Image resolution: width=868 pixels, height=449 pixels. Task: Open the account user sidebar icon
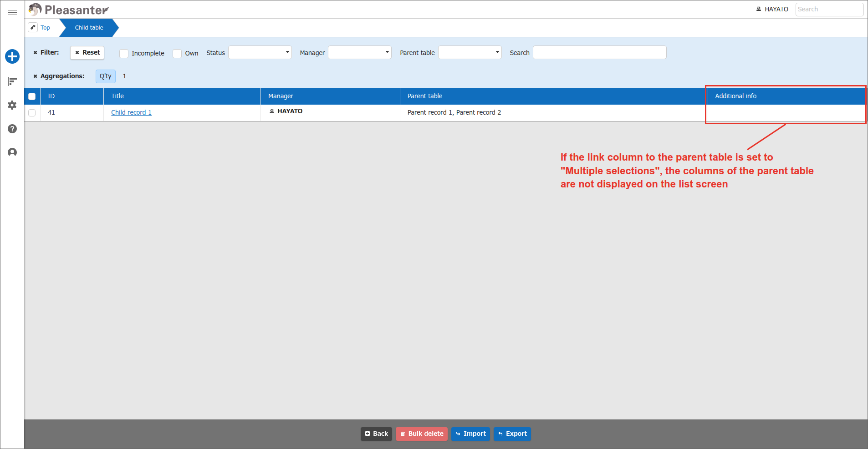tap(12, 152)
